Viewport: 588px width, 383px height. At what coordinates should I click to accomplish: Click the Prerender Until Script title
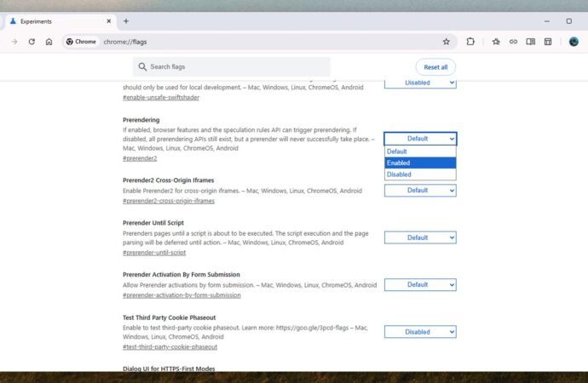(x=153, y=223)
